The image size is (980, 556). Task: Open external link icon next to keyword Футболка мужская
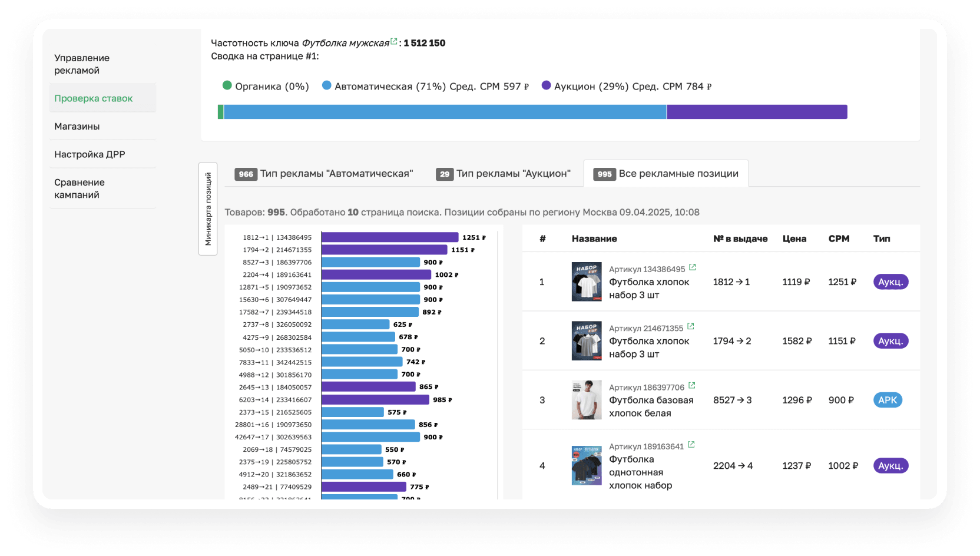pyautogui.click(x=394, y=41)
